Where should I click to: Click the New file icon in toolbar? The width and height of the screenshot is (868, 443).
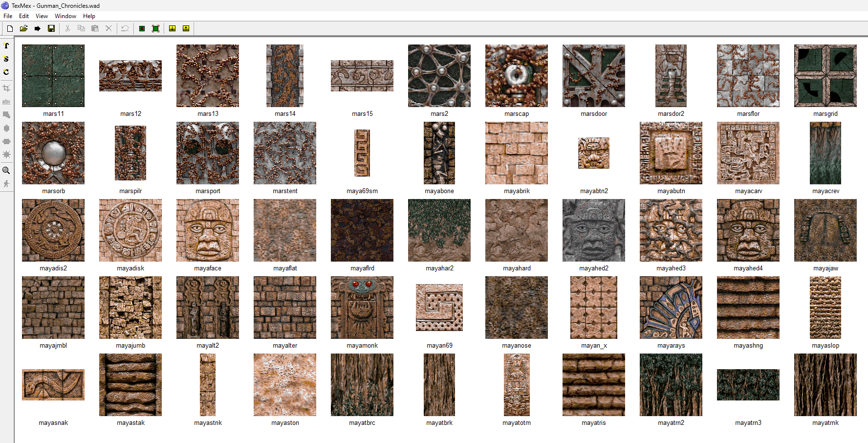click(x=10, y=29)
